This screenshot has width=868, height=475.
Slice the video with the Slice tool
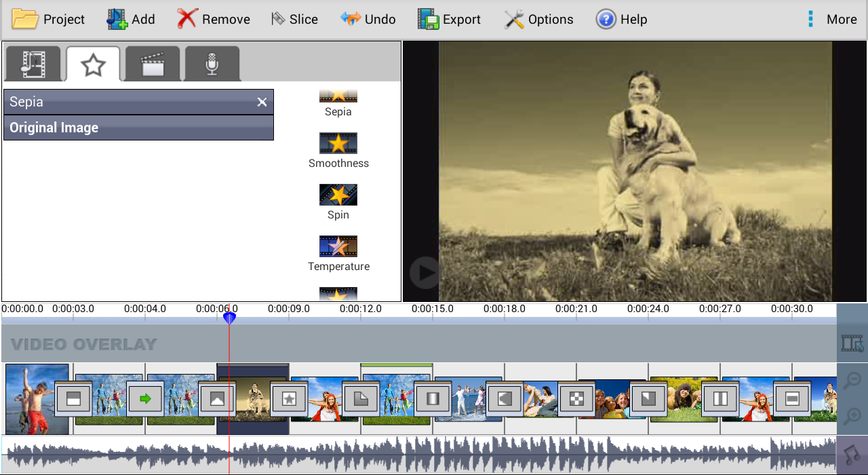pos(294,19)
